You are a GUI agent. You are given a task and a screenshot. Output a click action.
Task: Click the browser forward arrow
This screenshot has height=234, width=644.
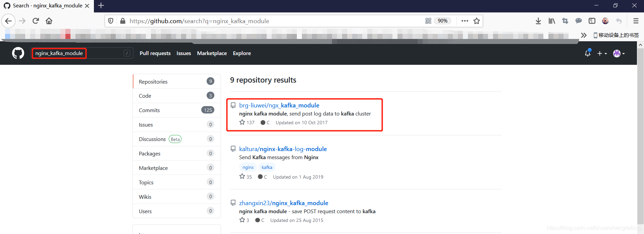(x=22, y=21)
